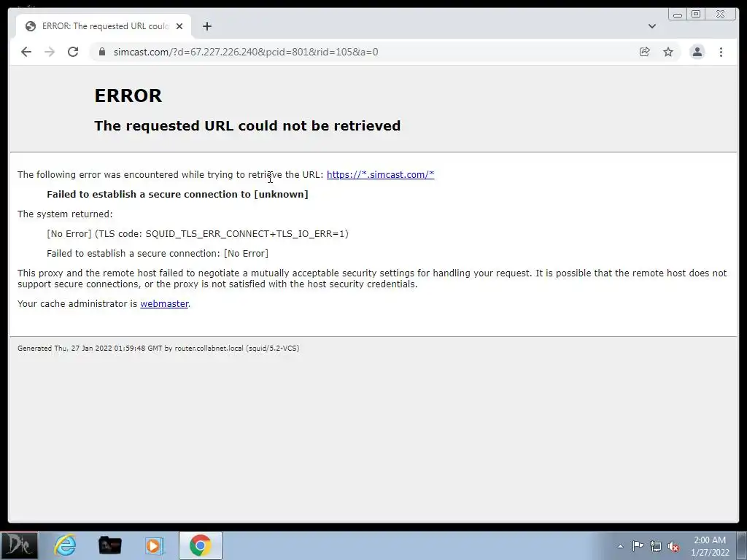Click the Chrome taskbar icon
The image size is (747, 560).
pyautogui.click(x=200, y=545)
